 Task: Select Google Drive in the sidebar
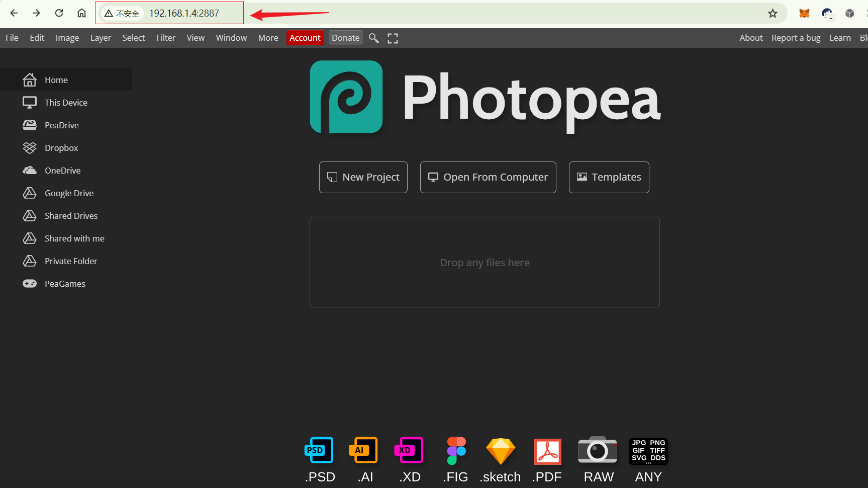66,193
